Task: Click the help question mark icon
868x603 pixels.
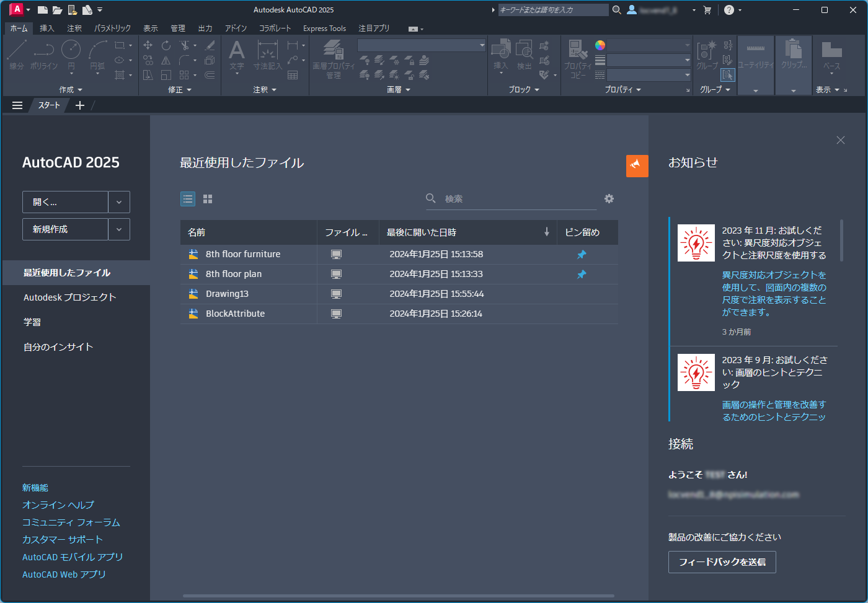Action: click(x=729, y=10)
